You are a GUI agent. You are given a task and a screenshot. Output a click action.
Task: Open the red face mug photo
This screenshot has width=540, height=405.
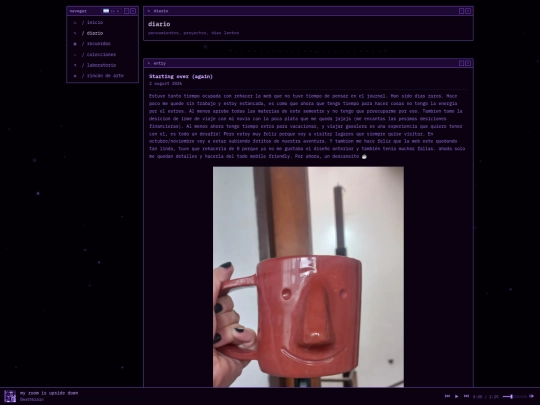click(308, 277)
